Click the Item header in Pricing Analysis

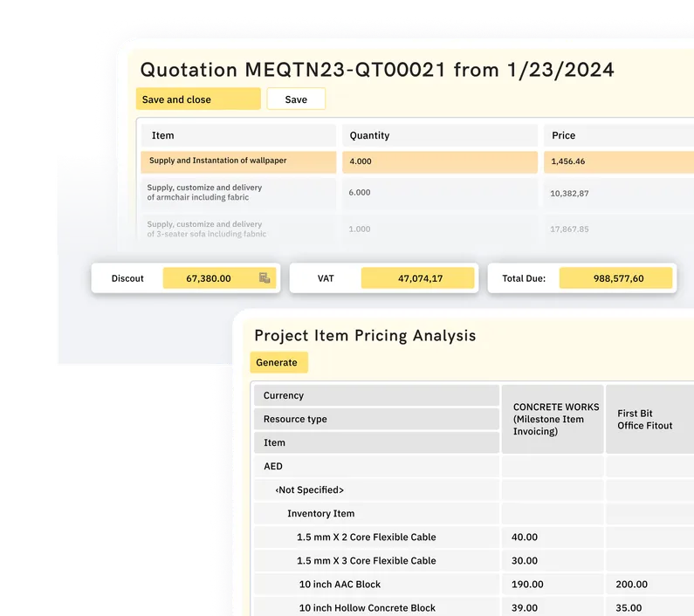pos(376,442)
